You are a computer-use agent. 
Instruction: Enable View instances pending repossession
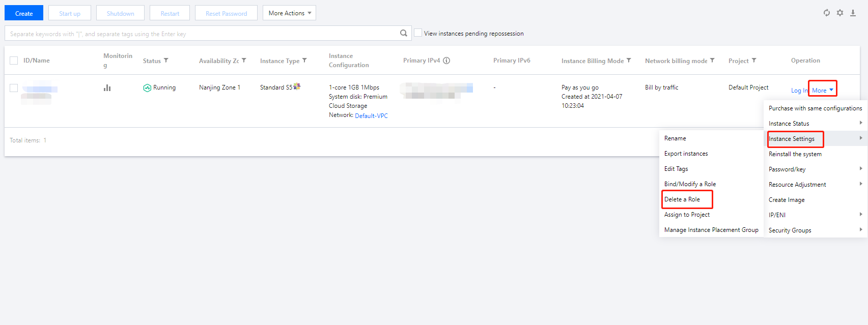418,33
